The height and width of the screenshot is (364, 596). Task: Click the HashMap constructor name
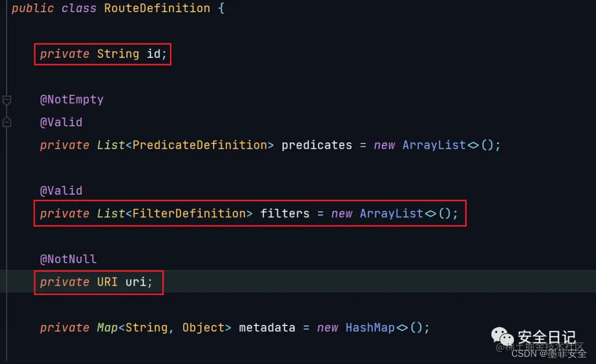point(370,328)
